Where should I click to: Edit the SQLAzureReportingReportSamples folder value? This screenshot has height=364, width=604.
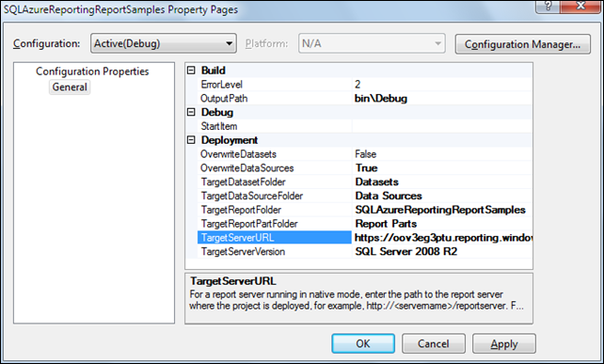[442, 210]
